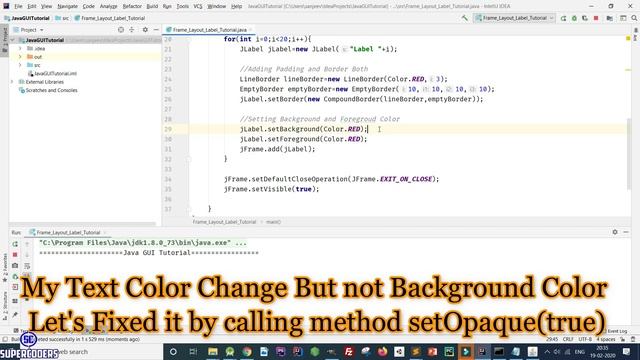This screenshot has height=360, width=640.
Task: Run with coverage from the main toolbar
Action: tap(585, 18)
